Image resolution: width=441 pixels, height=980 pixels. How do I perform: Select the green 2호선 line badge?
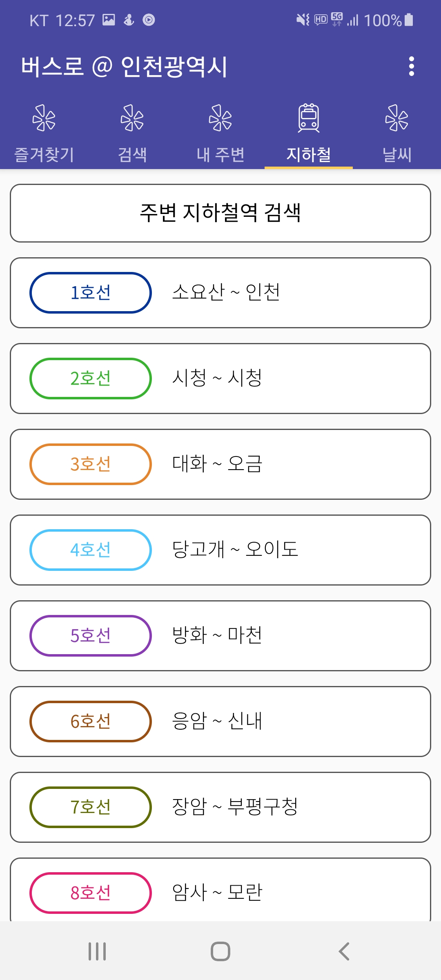91,379
